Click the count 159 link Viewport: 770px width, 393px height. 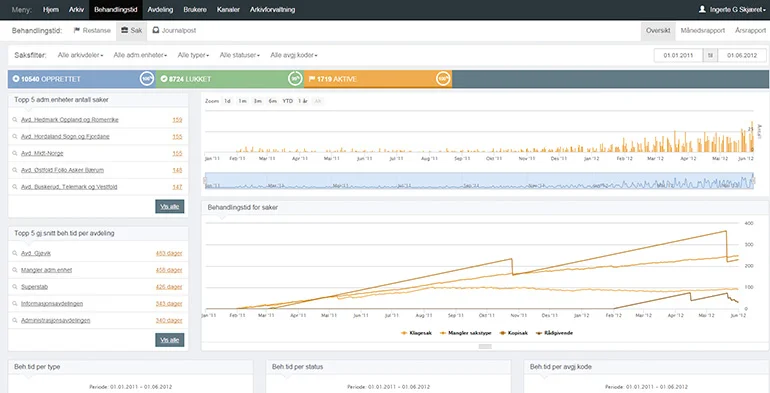(x=177, y=120)
